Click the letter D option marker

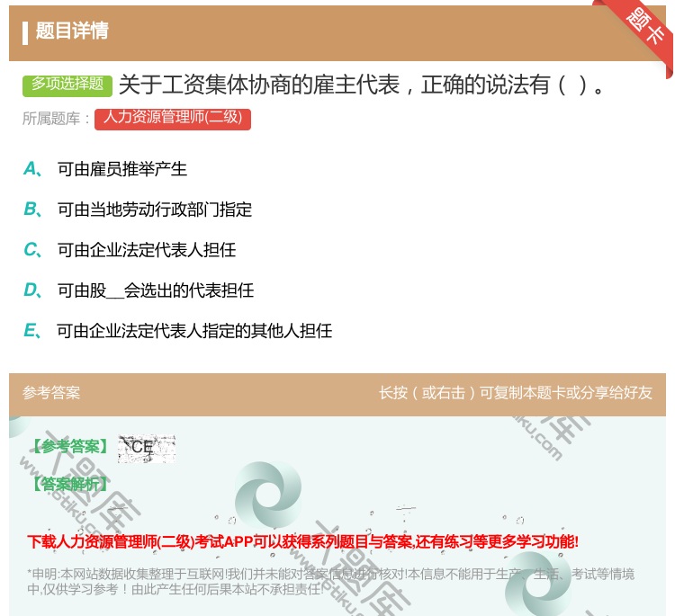32,290
